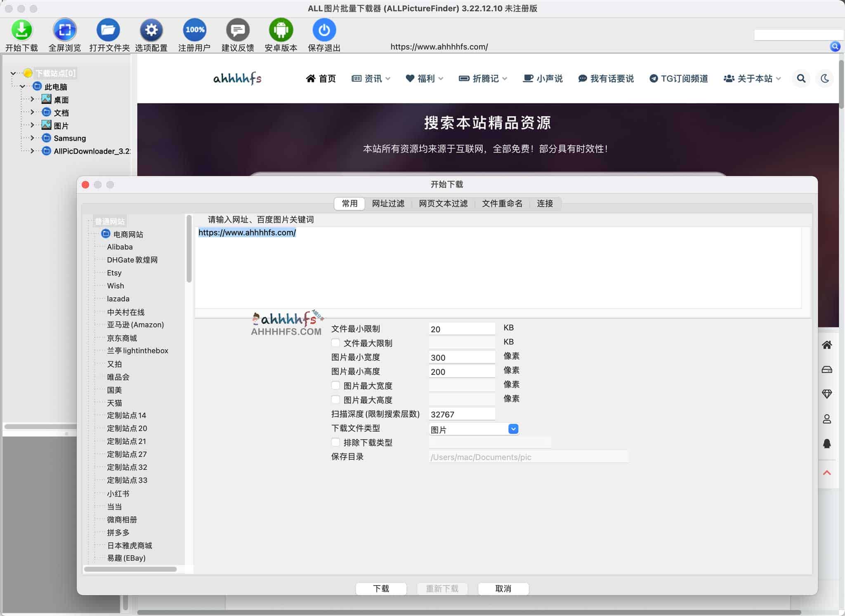Select the 开始下载 toolbar icon

coord(21,30)
